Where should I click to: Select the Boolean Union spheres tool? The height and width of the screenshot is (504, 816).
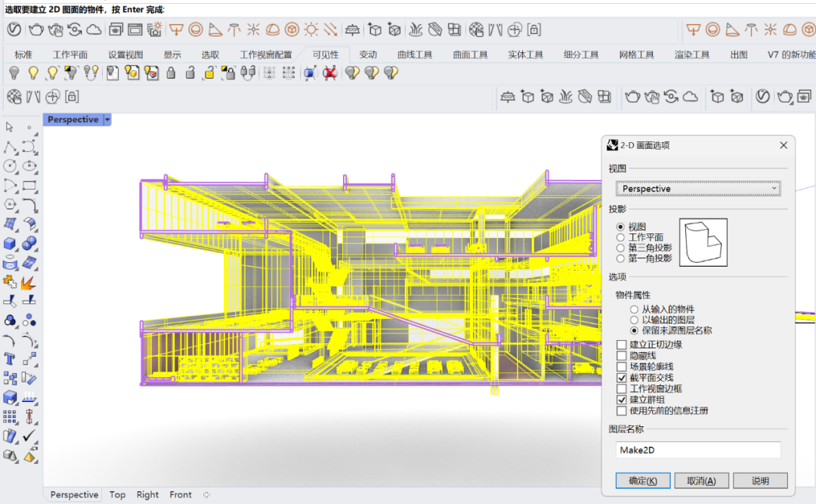pos(29,243)
